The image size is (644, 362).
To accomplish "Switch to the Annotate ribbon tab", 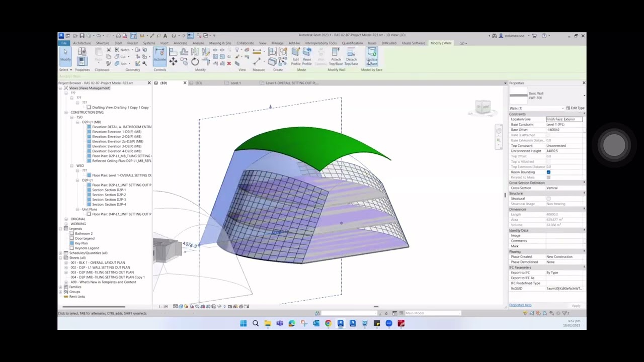I will 180,43.
